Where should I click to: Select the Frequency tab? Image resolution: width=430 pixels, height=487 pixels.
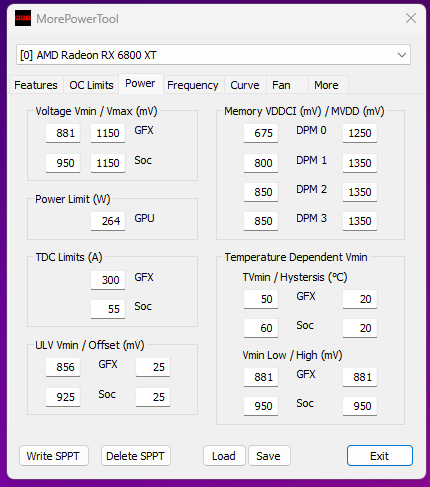click(193, 85)
